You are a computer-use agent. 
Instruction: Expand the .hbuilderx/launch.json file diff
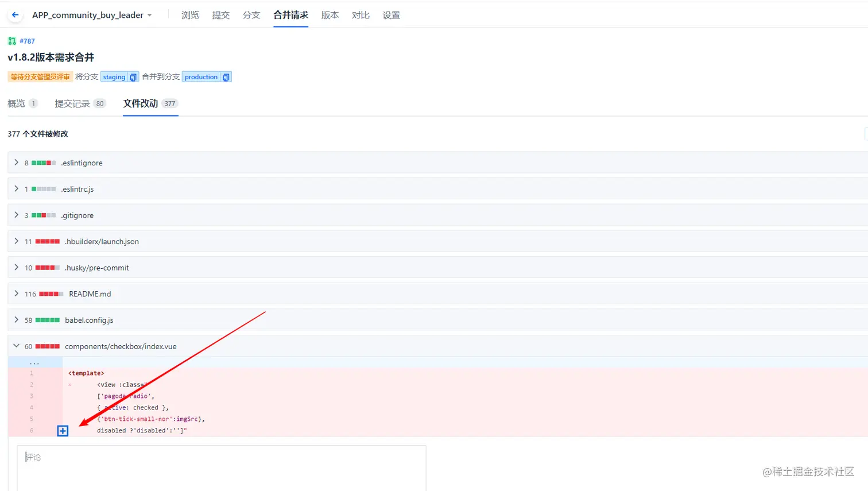click(16, 241)
